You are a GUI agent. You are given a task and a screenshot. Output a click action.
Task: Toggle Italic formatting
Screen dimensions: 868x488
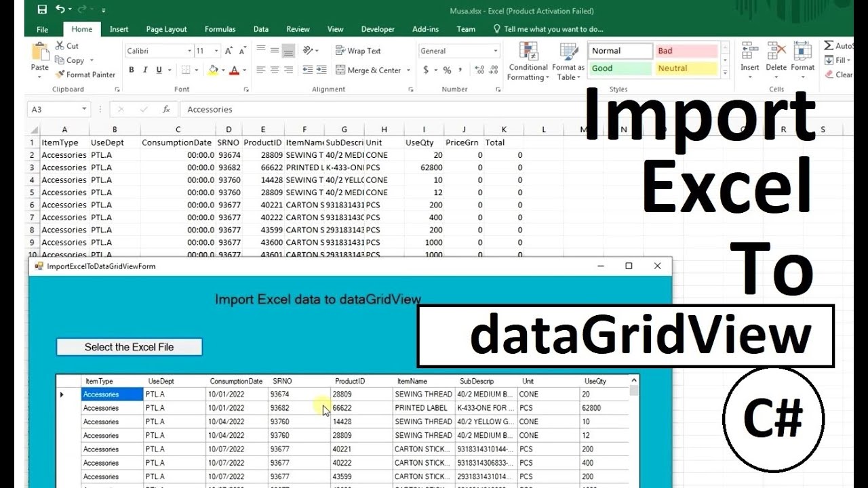(x=145, y=70)
